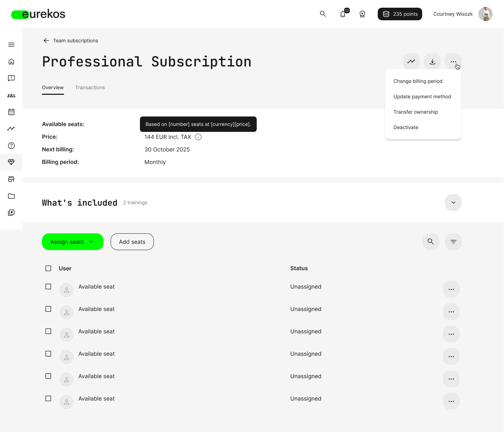The height and width of the screenshot is (432, 504).
Task: Open the analytics line-chart sidebar icon
Action: point(11,128)
